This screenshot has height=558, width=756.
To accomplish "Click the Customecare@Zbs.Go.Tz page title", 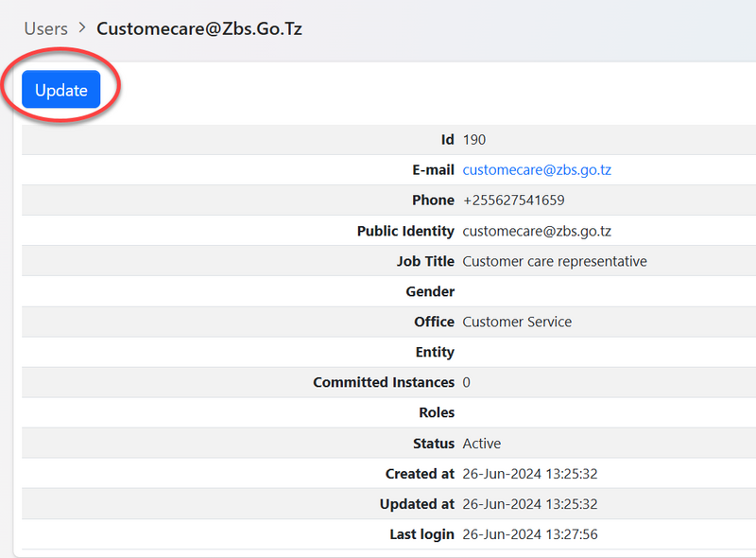I will pos(199,28).
